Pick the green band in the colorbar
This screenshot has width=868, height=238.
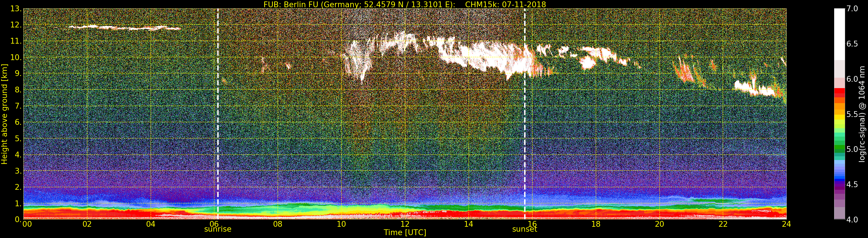[x=839, y=148]
